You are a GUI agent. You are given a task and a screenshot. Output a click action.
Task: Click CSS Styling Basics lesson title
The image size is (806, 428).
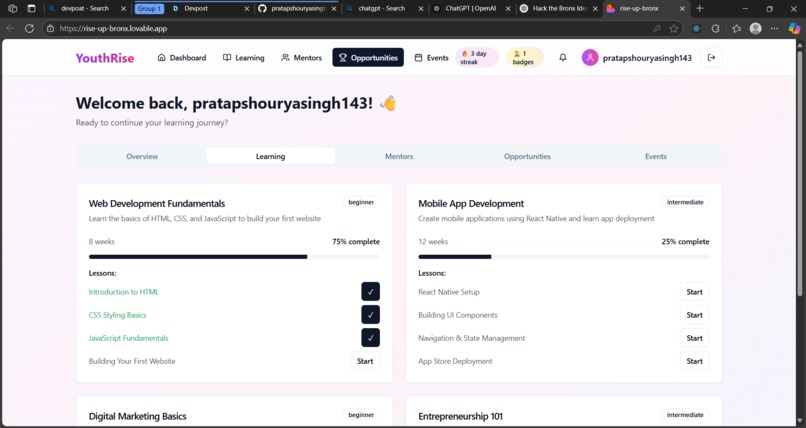[117, 315]
